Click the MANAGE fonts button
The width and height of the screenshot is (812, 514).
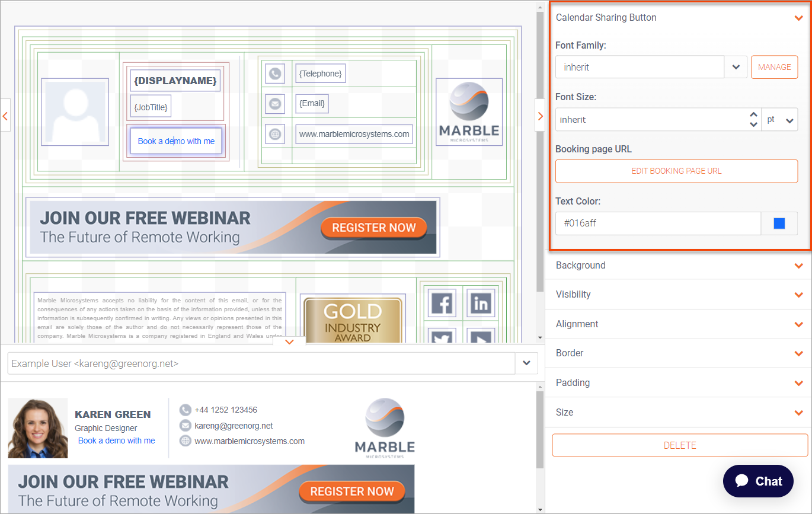click(x=774, y=67)
